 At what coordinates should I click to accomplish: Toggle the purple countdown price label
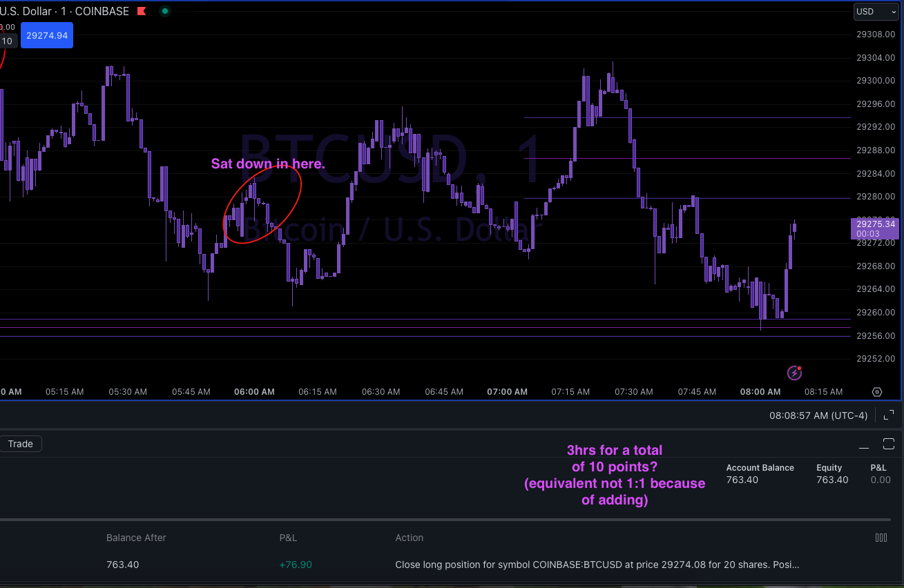point(875,228)
